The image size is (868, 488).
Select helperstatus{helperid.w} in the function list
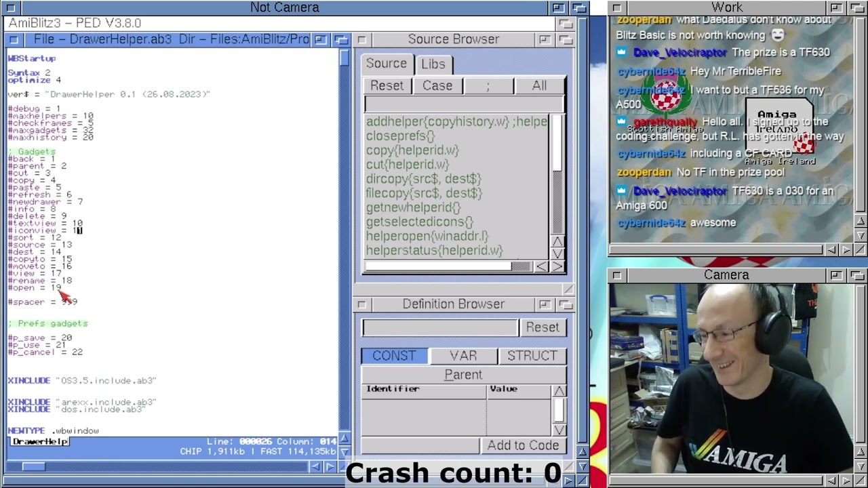click(434, 250)
